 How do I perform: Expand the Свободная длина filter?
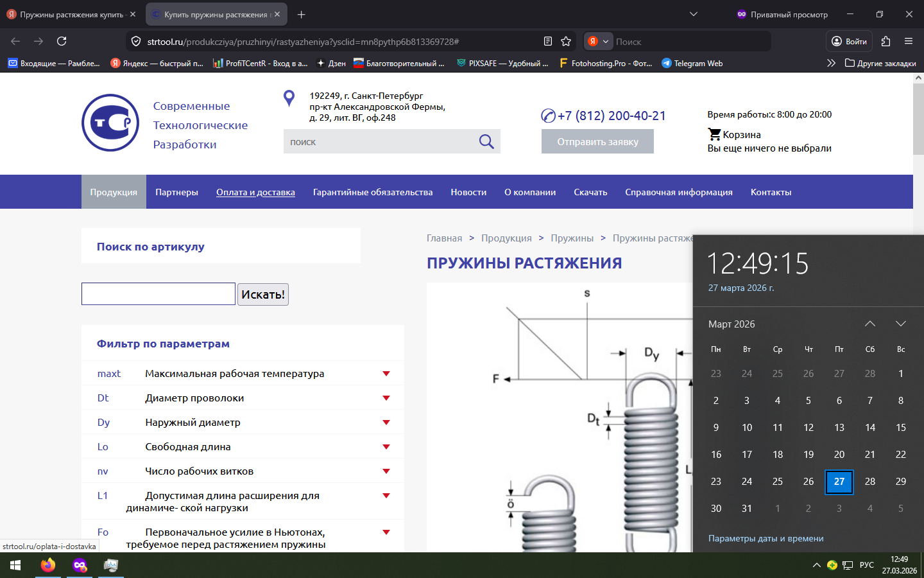pyautogui.click(x=386, y=447)
